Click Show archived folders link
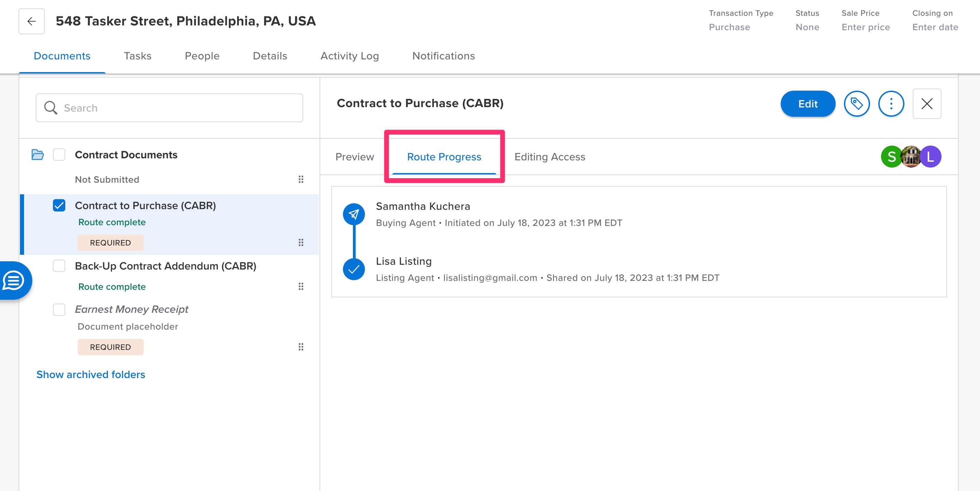The image size is (980, 491). (91, 374)
